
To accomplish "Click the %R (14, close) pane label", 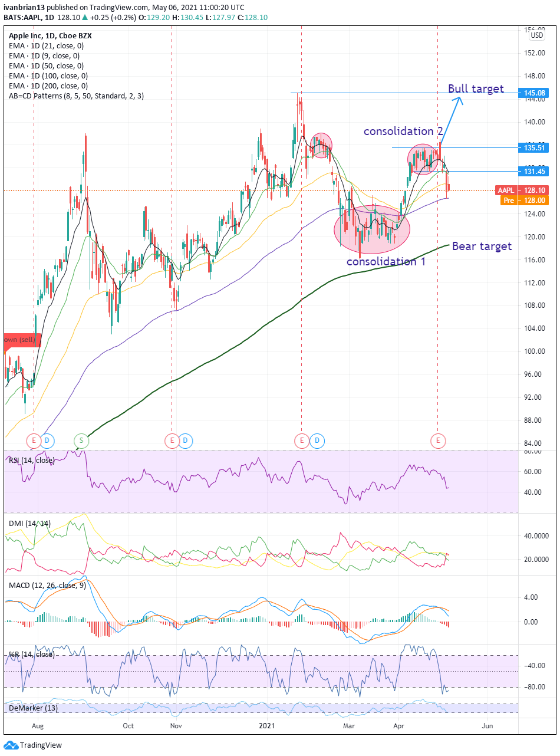I will pos(31,654).
